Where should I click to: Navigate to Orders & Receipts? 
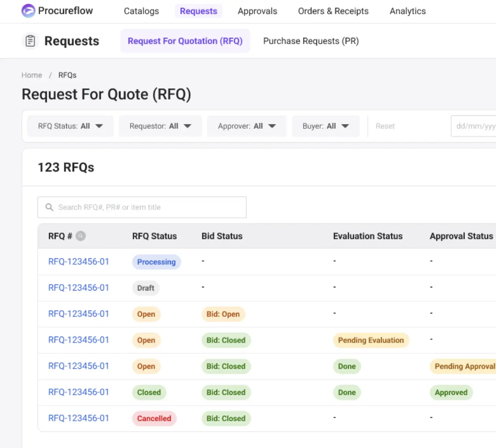pos(333,11)
